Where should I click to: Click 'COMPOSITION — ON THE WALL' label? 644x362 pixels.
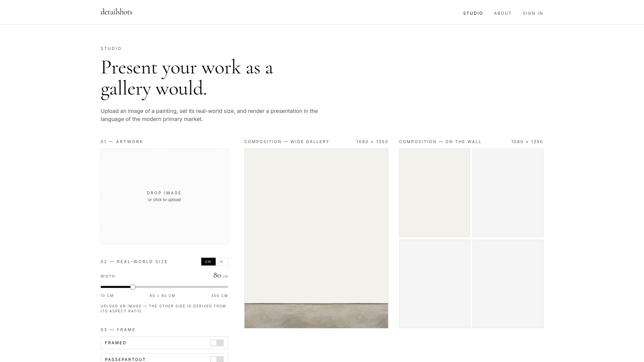[440, 142]
